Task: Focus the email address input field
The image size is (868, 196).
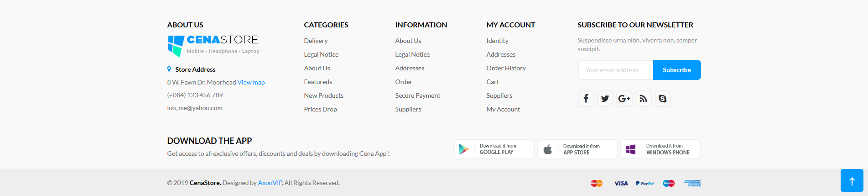Action: tap(615, 70)
